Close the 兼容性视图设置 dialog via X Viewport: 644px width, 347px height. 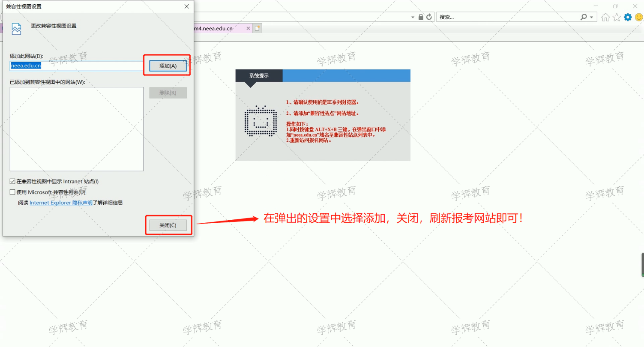(x=186, y=6)
